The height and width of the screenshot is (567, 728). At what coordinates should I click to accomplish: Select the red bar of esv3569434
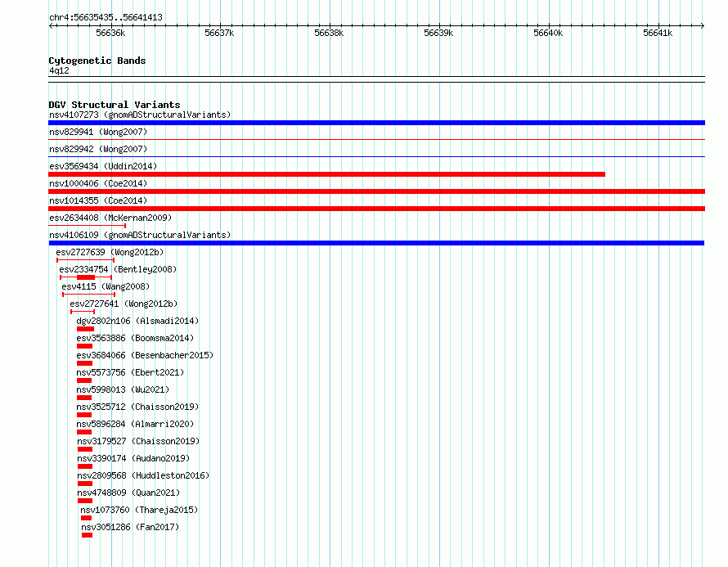tap(327, 174)
